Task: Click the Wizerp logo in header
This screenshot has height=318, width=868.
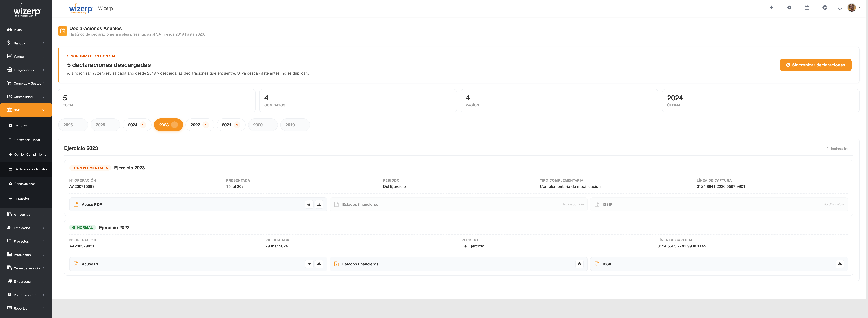Action: 81,8
